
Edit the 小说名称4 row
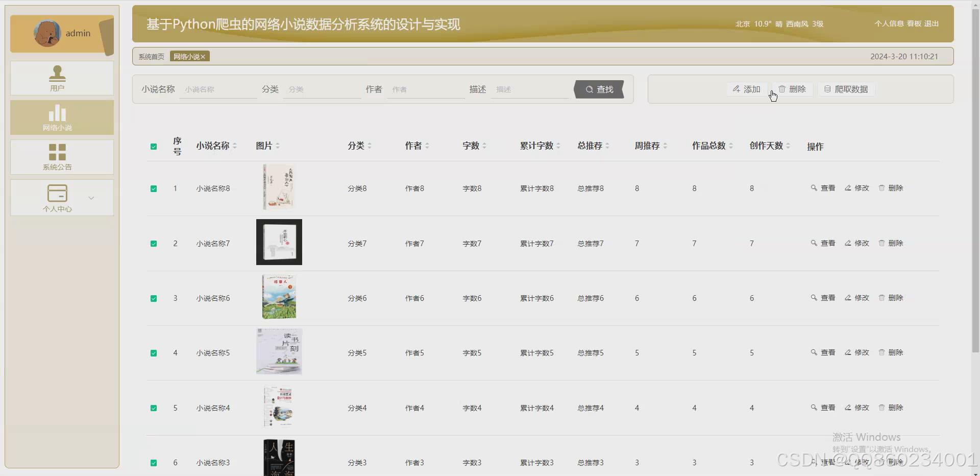(856, 408)
